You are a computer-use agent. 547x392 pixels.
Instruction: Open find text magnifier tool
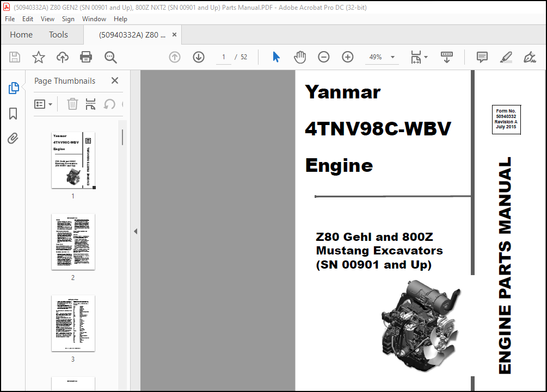click(110, 57)
